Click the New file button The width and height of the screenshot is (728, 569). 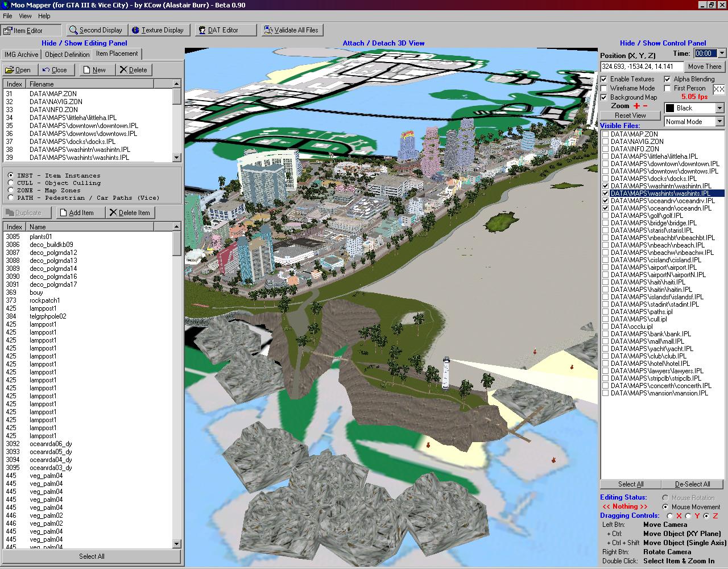tap(96, 70)
